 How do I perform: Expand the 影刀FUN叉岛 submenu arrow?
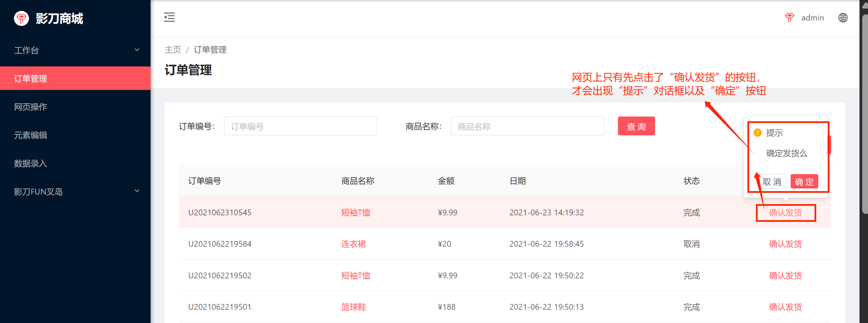137,191
